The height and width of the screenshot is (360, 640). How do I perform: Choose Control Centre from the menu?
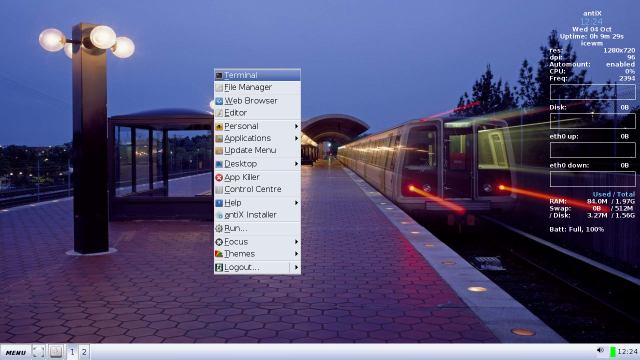pos(257,189)
